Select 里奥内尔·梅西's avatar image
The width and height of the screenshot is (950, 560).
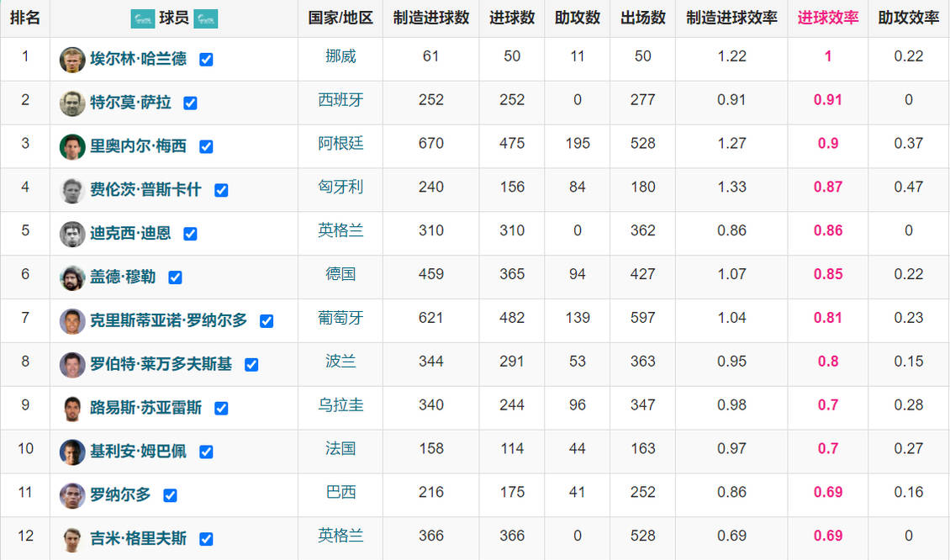click(72, 146)
